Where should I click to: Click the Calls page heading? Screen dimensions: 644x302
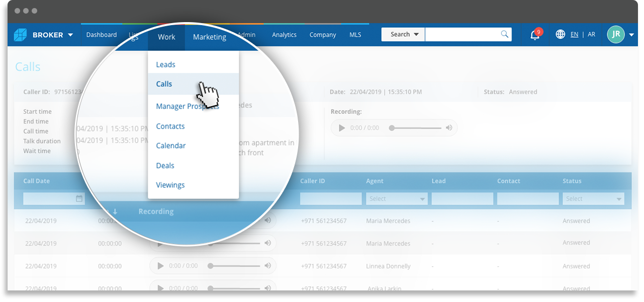28,67
